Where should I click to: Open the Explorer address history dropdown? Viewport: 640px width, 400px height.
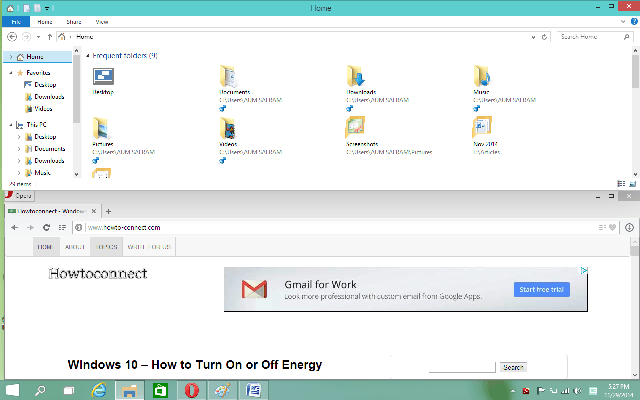pos(533,37)
